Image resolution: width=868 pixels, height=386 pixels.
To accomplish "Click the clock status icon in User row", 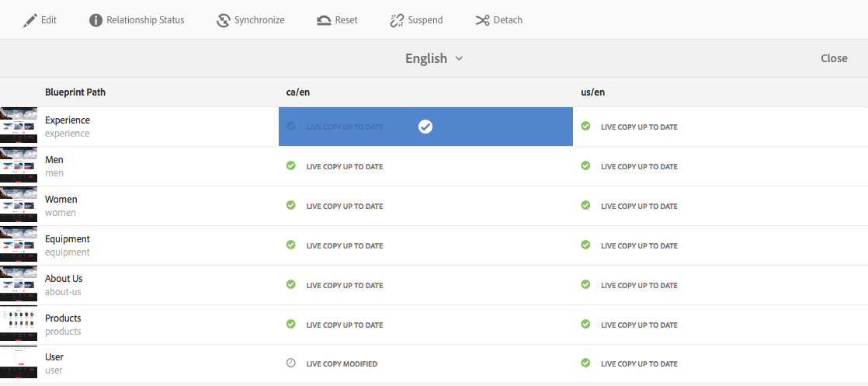I will coord(291,363).
